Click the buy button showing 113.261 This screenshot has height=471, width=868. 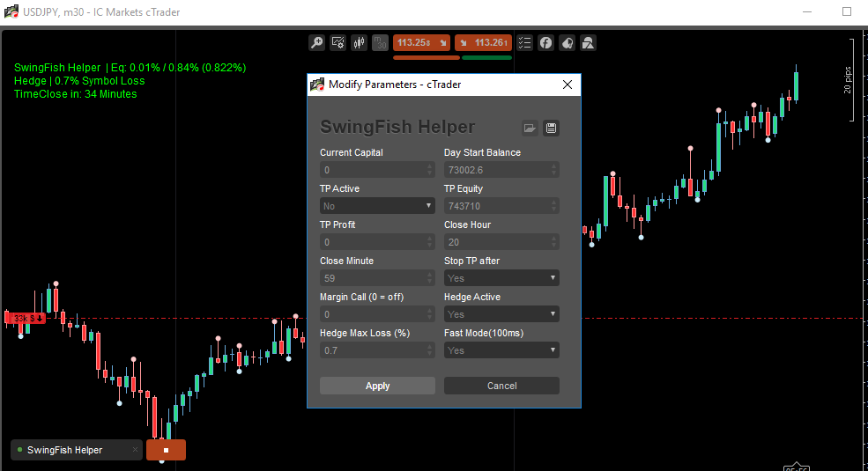[x=483, y=42]
